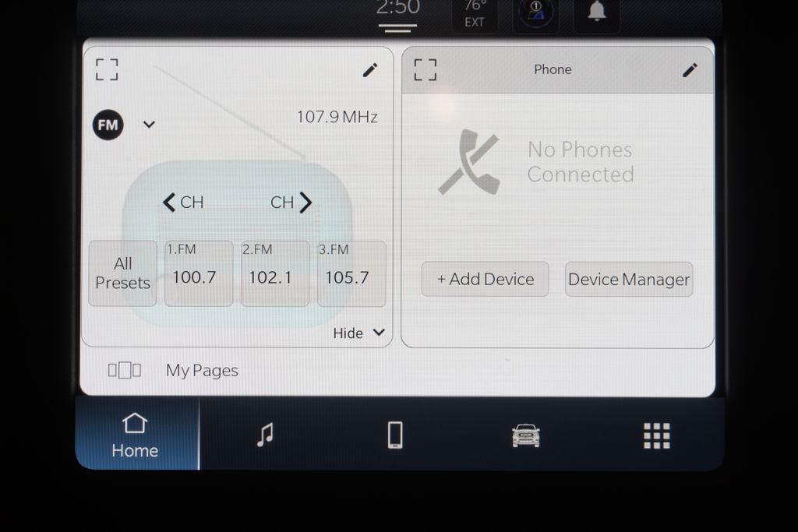Tap the FM band badge
The width and height of the screenshot is (798, 532).
108,125
